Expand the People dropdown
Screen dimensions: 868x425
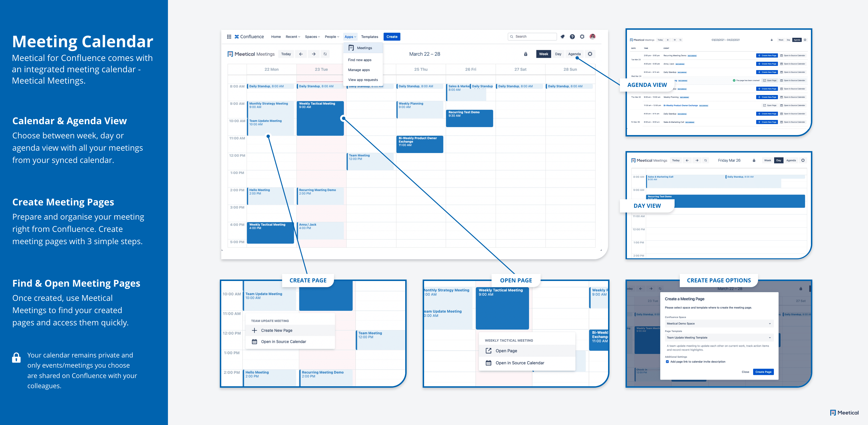tap(332, 37)
